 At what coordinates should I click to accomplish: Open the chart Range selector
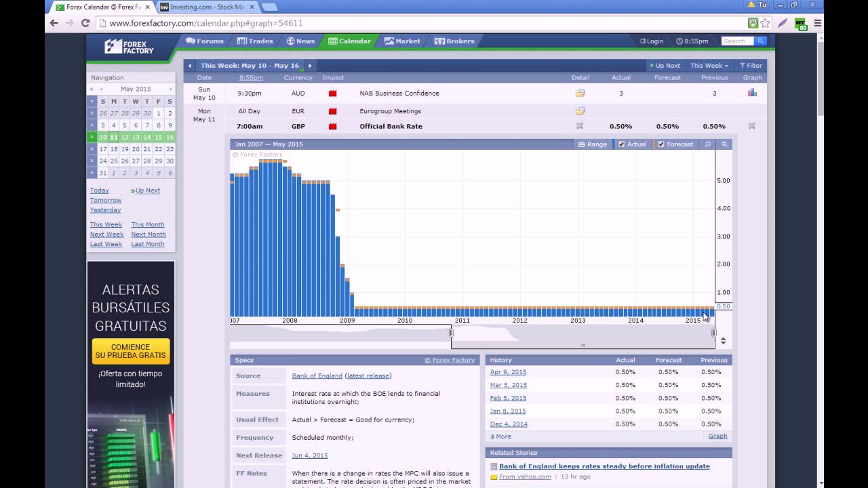(x=592, y=144)
